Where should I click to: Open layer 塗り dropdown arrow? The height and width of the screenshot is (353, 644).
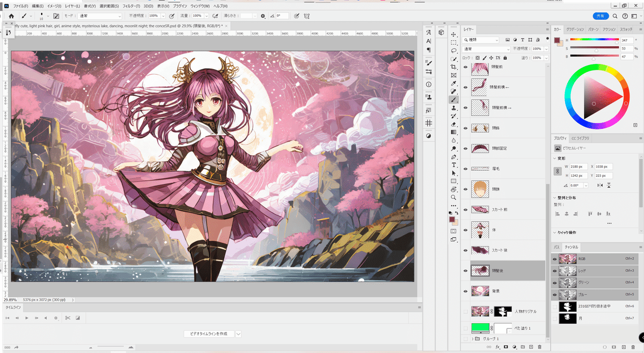(546, 57)
